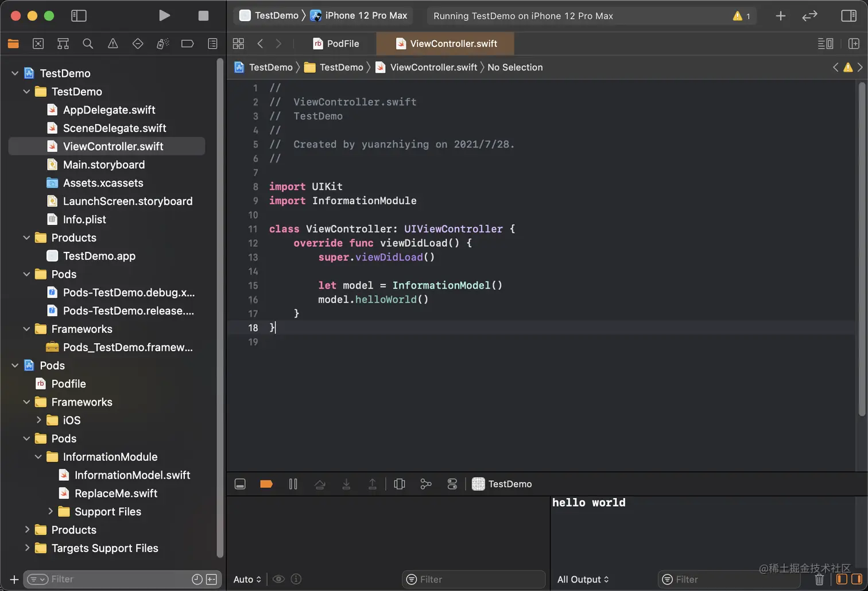The width and height of the screenshot is (868, 591).
Task: Hide the debug area
Action: [240, 484]
